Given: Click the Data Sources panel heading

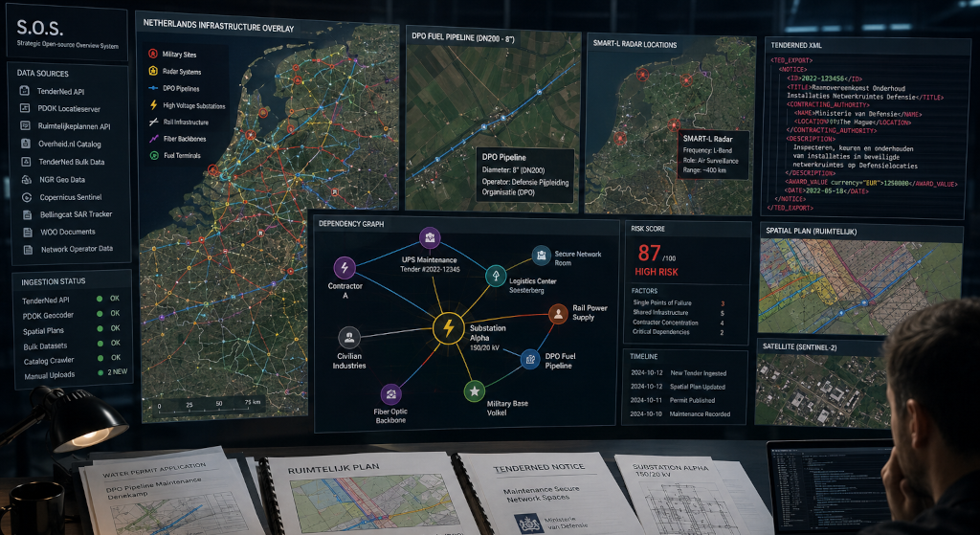Looking at the screenshot, I should coord(43,73).
